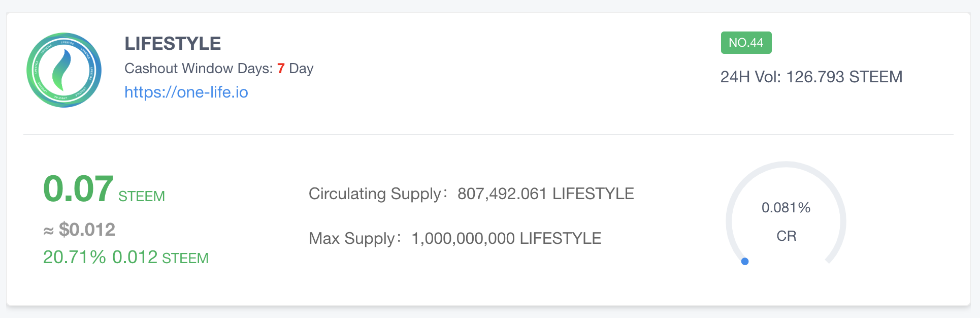
Task: Select the LIFESTYLE token title
Action: point(173,44)
